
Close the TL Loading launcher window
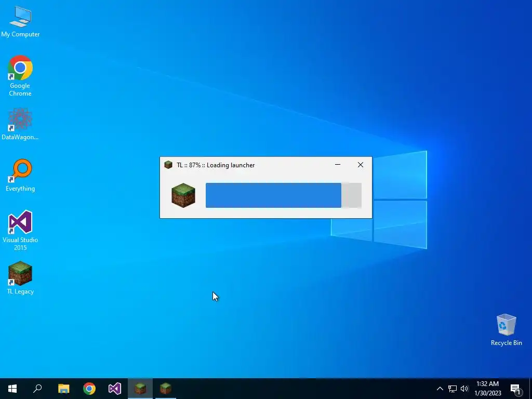pos(361,165)
